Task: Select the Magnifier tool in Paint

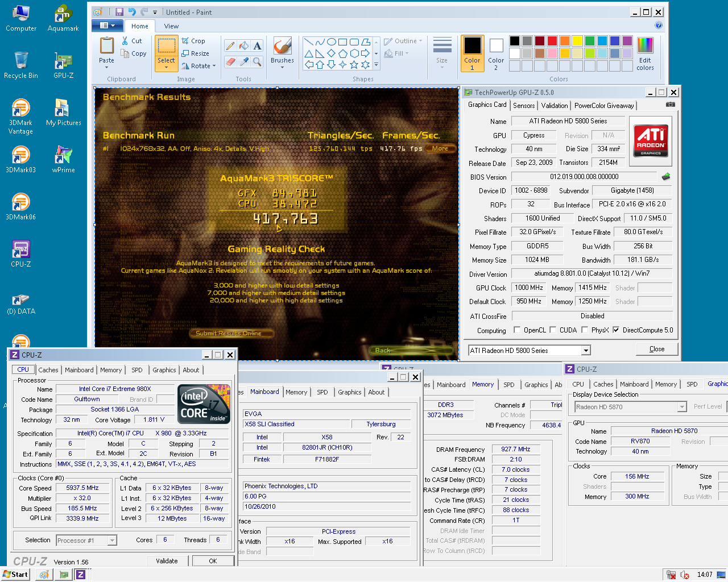Action: pyautogui.click(x=257, y=61)
